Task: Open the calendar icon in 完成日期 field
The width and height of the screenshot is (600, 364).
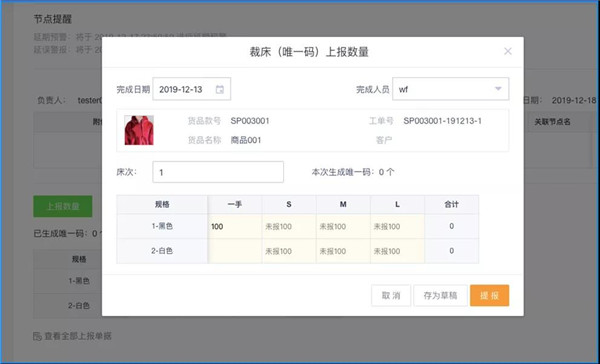Action: pos(220,89)
